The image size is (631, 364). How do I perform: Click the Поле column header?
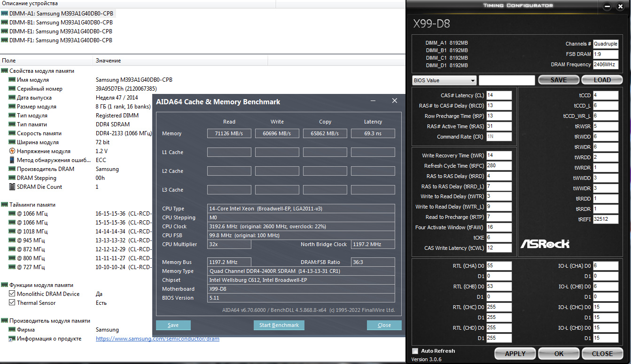click(47, 61)
